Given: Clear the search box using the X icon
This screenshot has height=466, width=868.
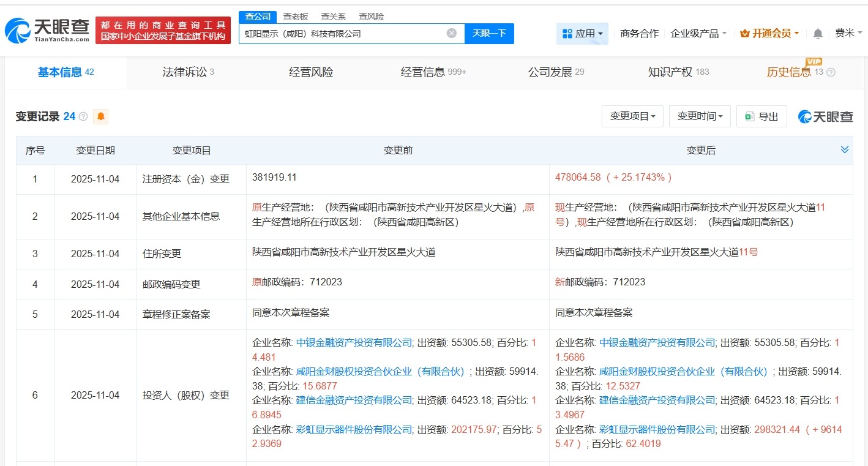Looking at the screenshot, I should (451, 34).
